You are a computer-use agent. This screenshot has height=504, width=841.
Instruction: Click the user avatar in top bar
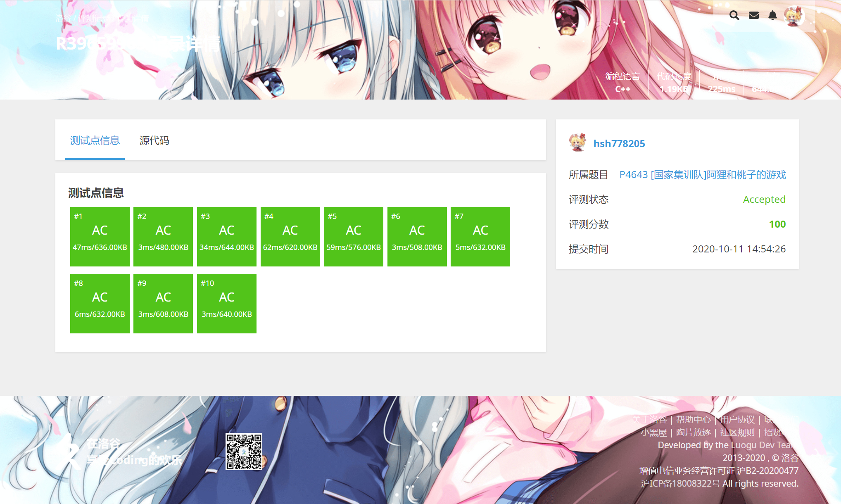tap(793, 16)
